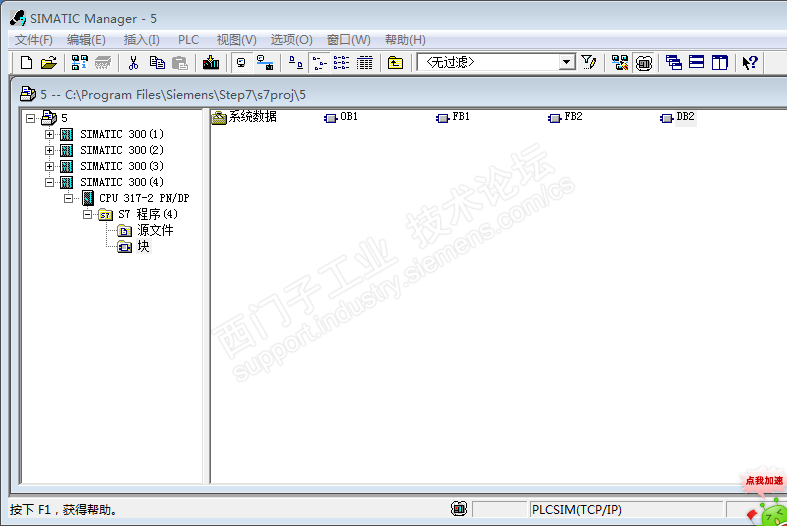Click the Cascade Windows icon
Image resolution: width=787 pixels, height=526 pixels.
[x=674, y=63]
